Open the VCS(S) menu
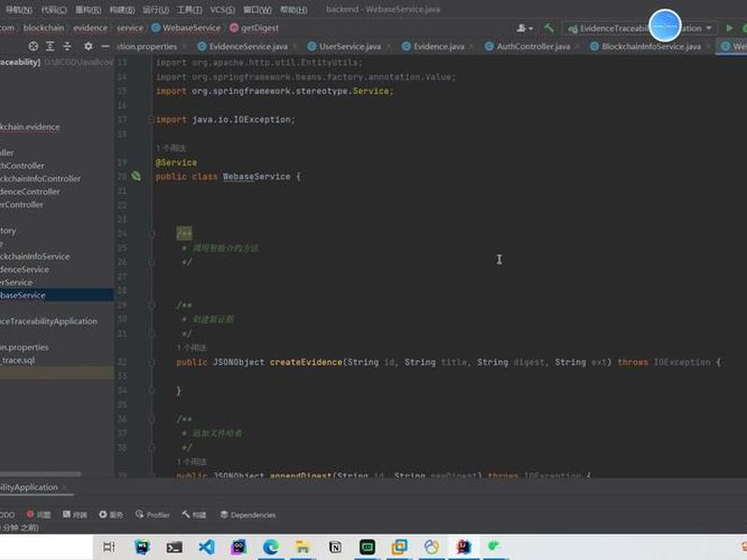The image size is (747, 560). [222, 9]
